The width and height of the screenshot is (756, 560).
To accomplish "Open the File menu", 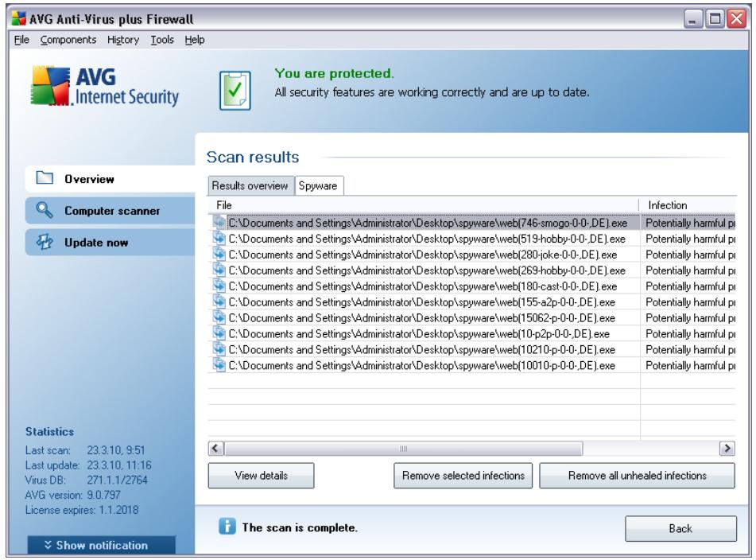I will tap(21, 40).
